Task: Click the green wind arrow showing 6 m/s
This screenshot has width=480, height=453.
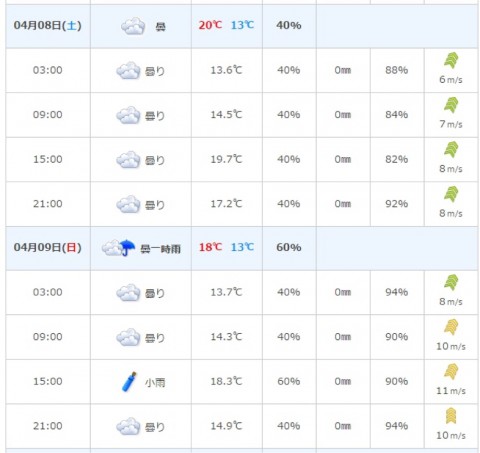Action: coord(451,60)
